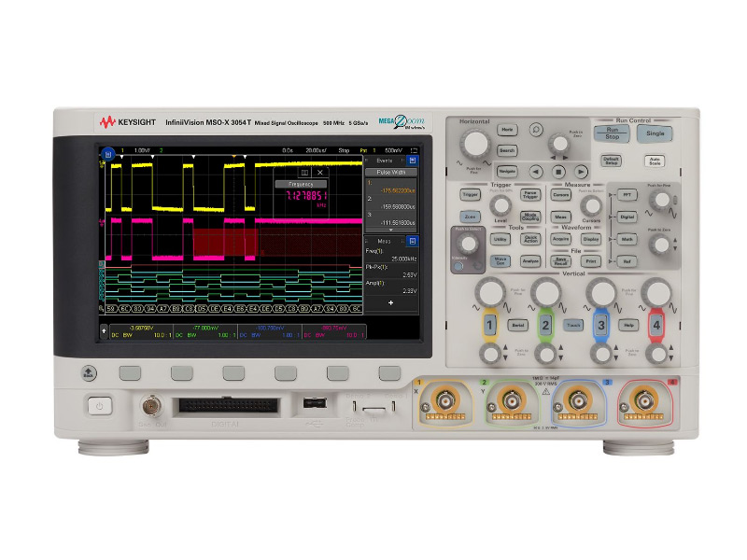Toggle the Digital channels key
747x560 pixels.
coord(627,217)
